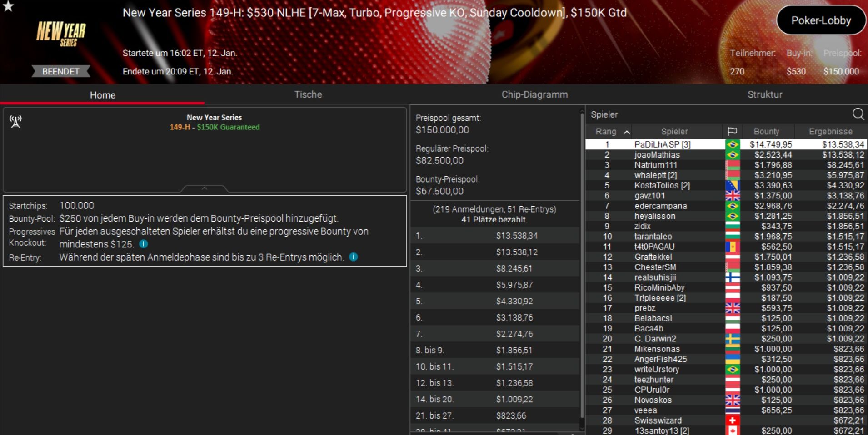868x435 pixels.
Task: Click the Spieler search field
Action: [x=718, y=114]
